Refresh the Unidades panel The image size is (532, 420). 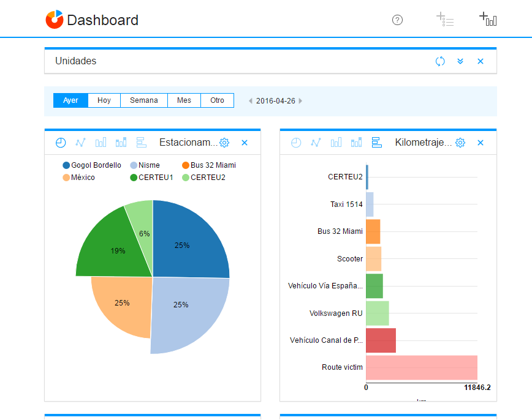(x=440, y=61)
